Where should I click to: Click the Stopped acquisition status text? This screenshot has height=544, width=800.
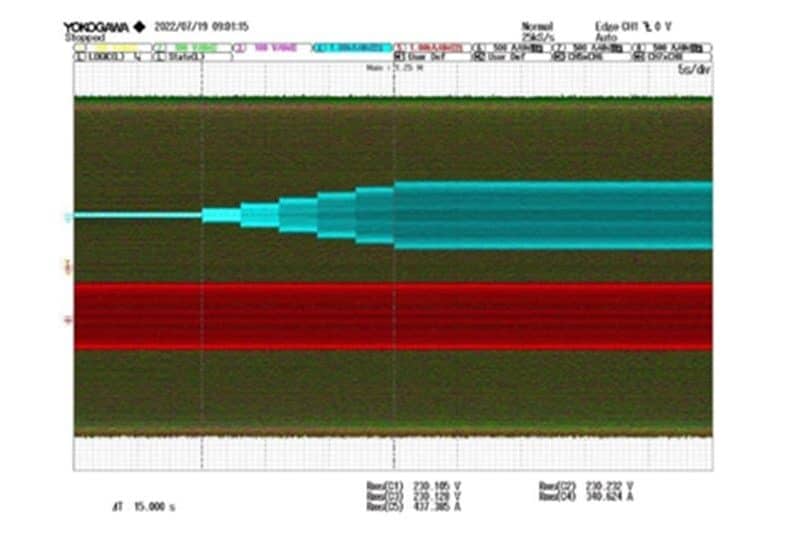[x=82, y=36]
